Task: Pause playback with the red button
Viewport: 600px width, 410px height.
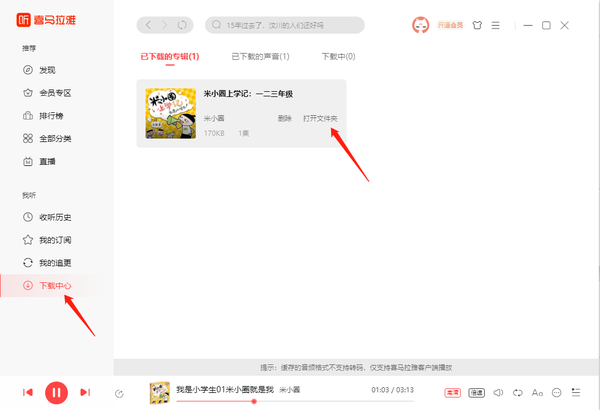Action: point(56,393)
